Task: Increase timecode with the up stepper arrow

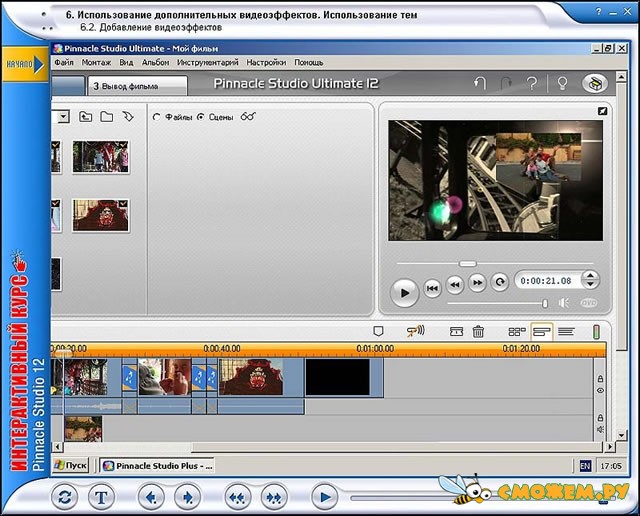Action: tap(590, 275)
